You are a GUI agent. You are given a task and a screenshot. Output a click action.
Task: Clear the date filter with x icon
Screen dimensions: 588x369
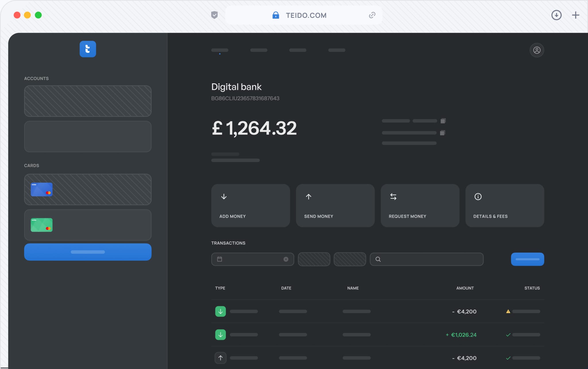coord(286,259)
